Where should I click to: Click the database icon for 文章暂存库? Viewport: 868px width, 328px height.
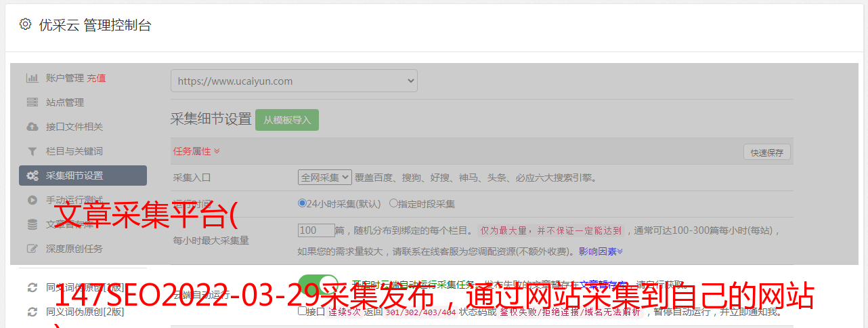coord(32,224)
